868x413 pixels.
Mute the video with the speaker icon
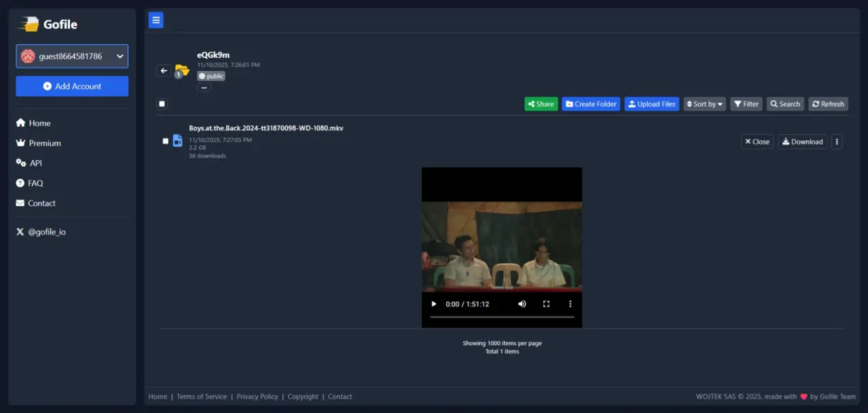[522, 304]
